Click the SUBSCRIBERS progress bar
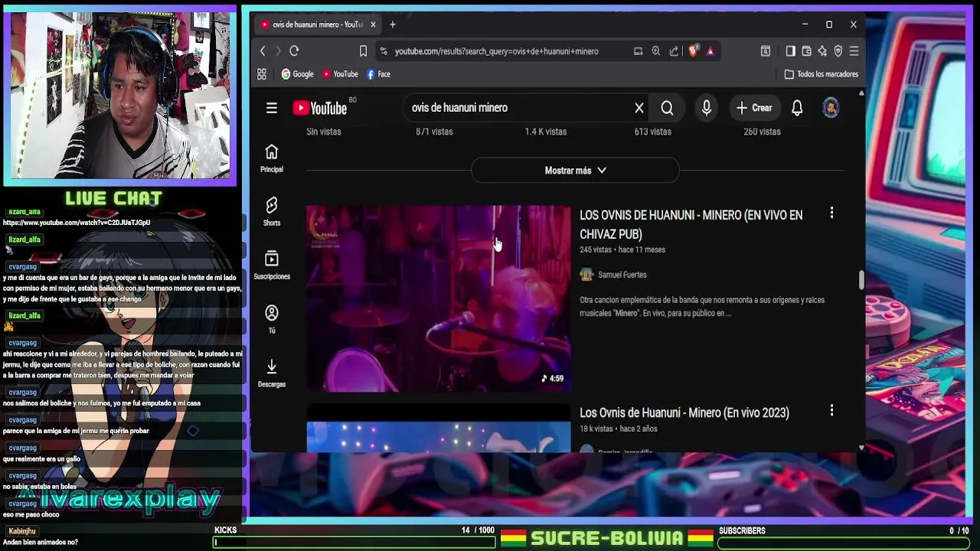 click(844, 543)
